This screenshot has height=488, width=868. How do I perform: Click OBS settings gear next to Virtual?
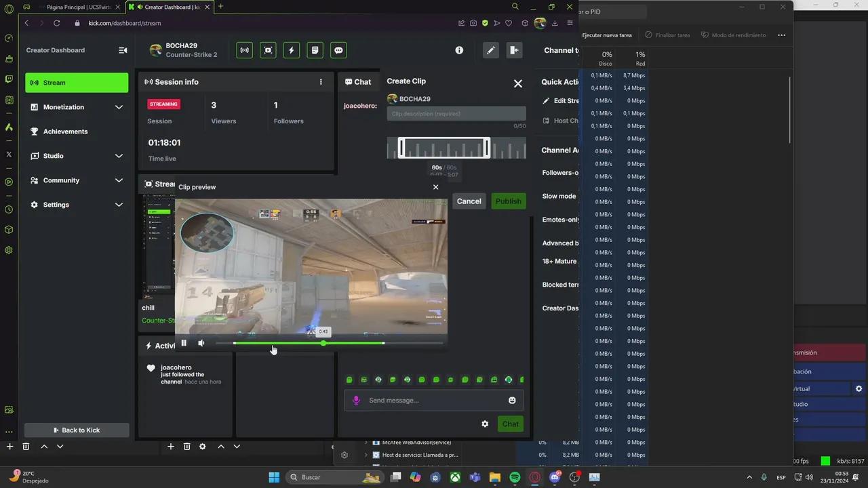859,389
